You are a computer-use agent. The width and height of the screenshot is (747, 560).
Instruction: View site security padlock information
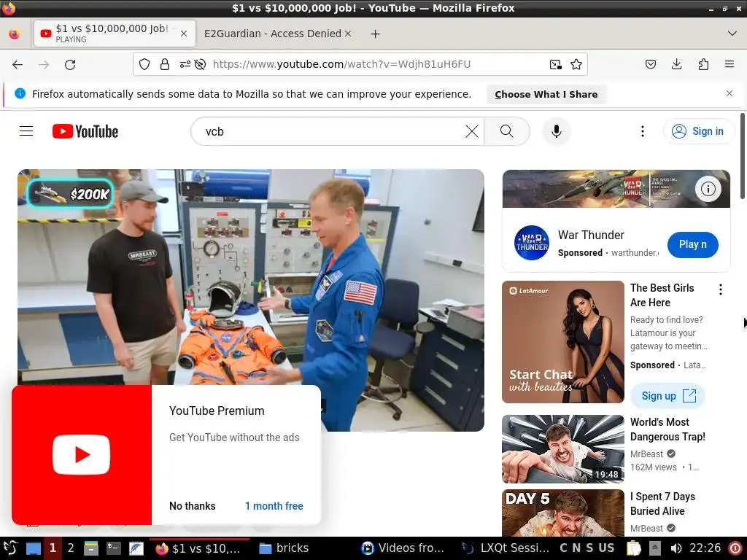165,64
